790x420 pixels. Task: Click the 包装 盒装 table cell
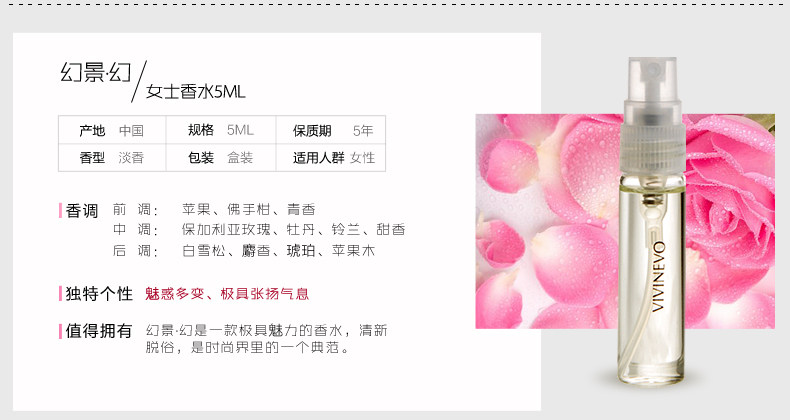(221, 158)
